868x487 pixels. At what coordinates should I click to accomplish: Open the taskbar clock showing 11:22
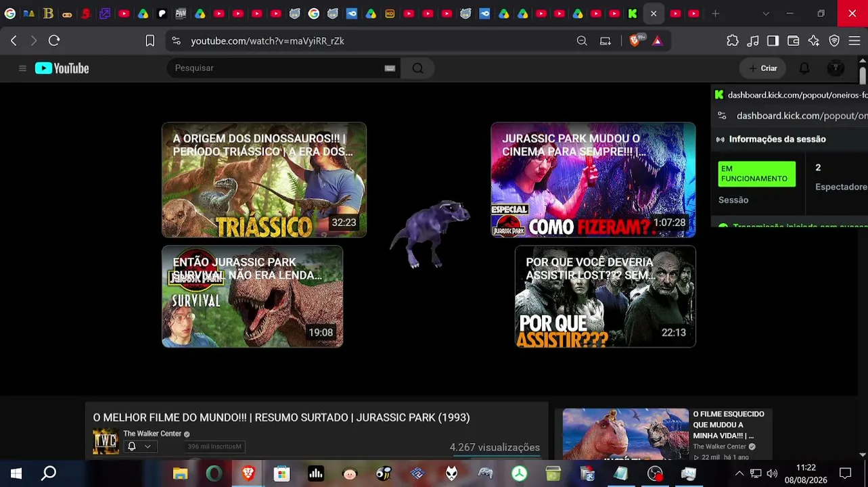806,473
